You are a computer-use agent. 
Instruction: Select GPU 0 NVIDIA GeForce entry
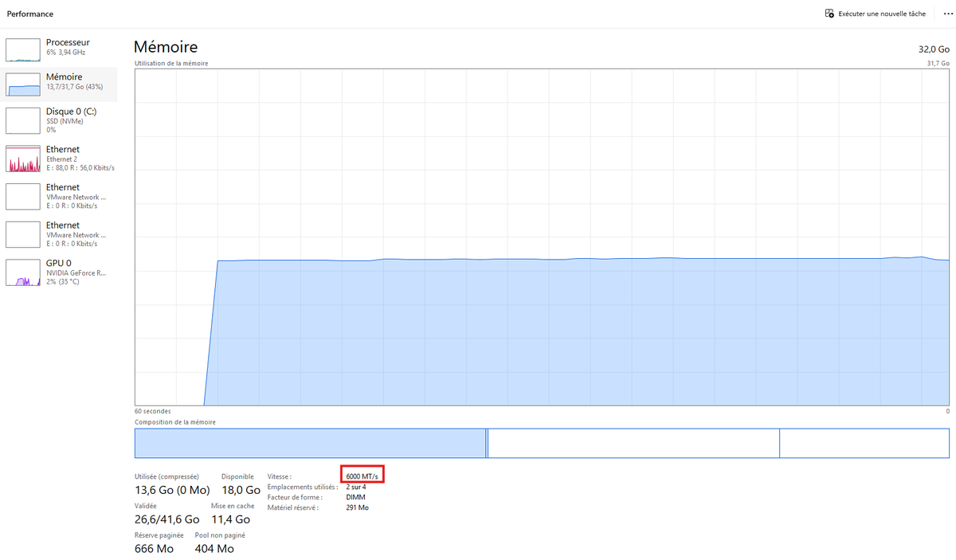(x=60, y=272)
